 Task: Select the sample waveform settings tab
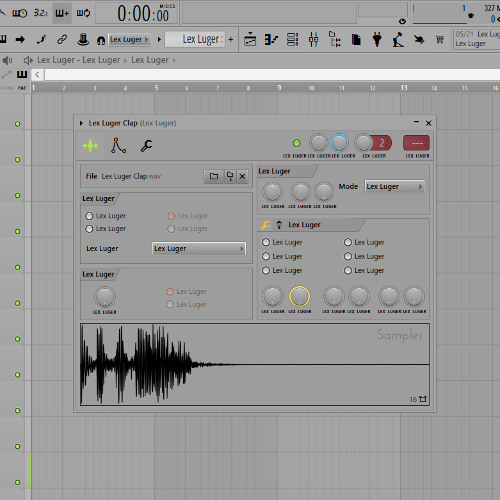click(90, 146)
